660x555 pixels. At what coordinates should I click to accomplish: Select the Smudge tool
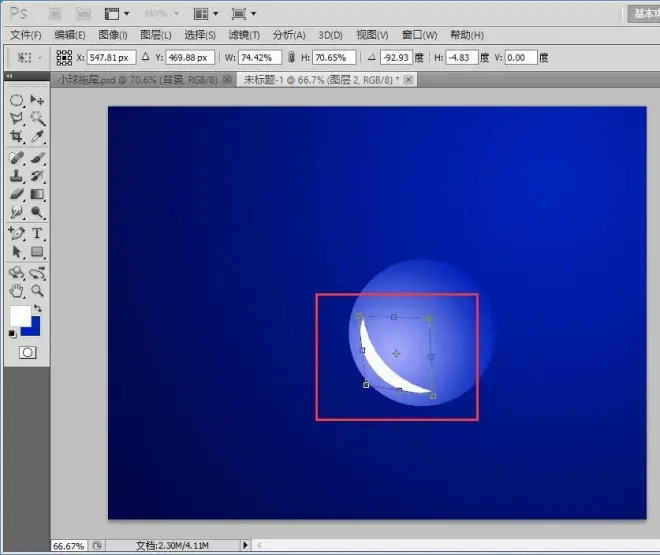16,212
